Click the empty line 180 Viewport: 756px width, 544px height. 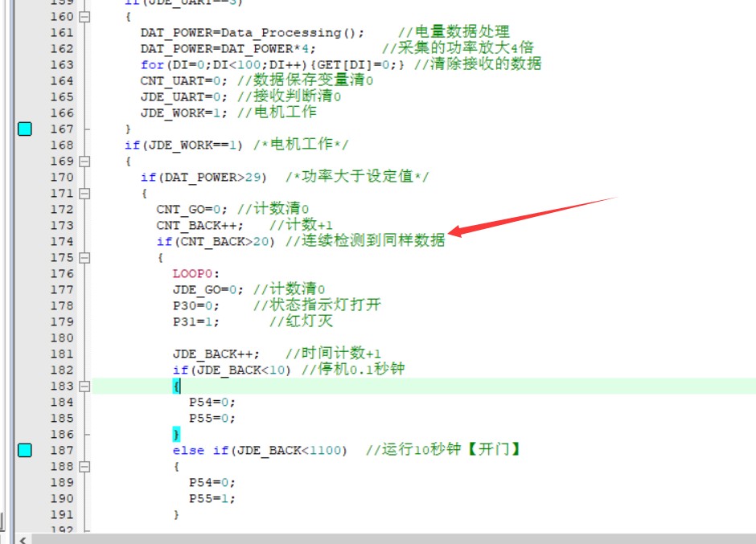pyautogui.click(x=322, y=337)
